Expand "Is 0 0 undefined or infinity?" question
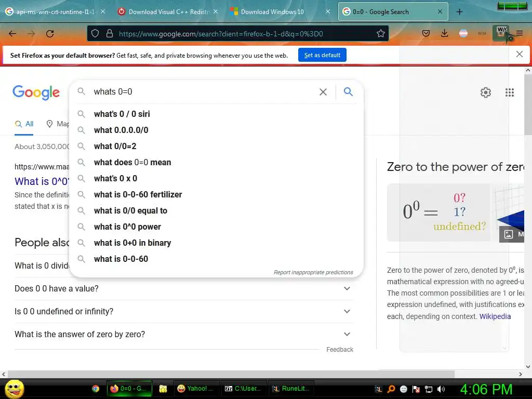The image size is (532, 399). (184, 312)
